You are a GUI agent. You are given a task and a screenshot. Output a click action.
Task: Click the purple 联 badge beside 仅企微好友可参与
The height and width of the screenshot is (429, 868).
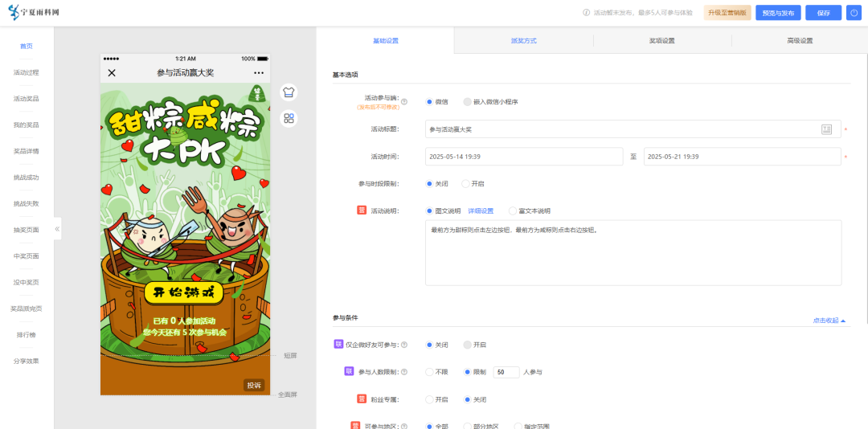click(x=338, y=345)
